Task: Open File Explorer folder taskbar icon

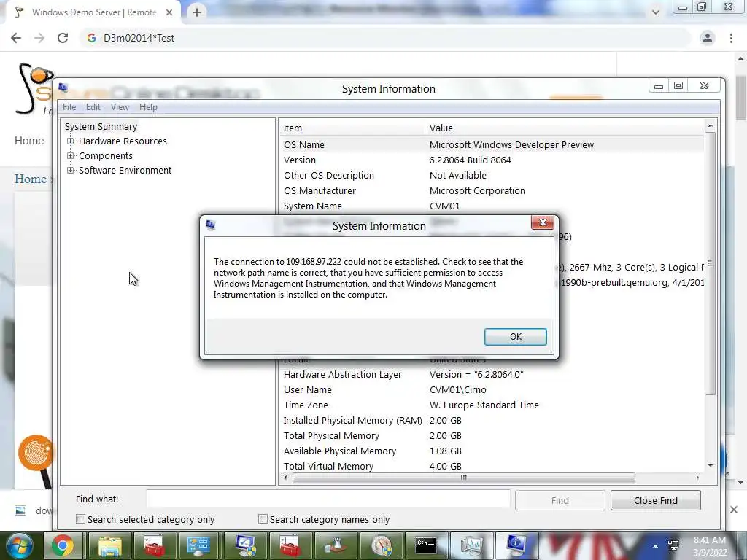Action: tap(109, 545)
